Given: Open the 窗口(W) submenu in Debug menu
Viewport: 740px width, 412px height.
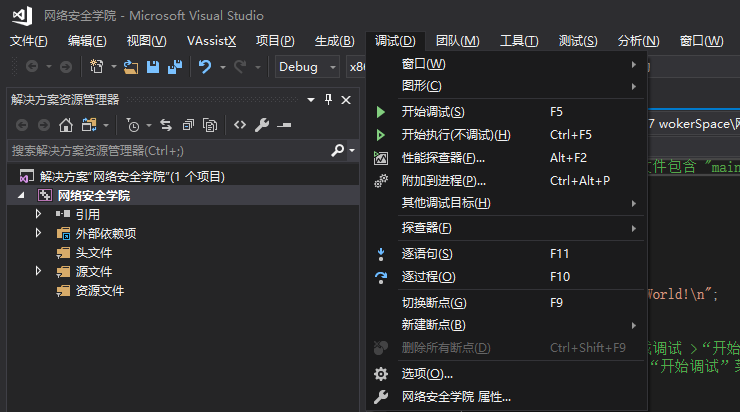Looking at the screenshot, I should 507,64.
